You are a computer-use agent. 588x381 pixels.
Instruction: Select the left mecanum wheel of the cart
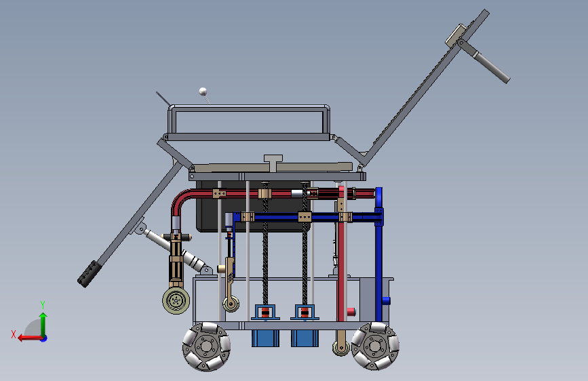click(206, 347)
